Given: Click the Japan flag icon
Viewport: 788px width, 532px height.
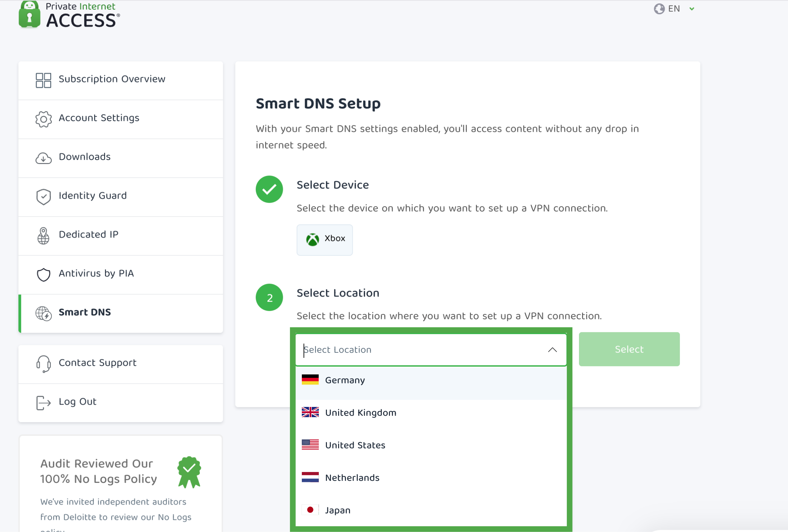Looking at the screenshot, I should click(x=310, y=510).
